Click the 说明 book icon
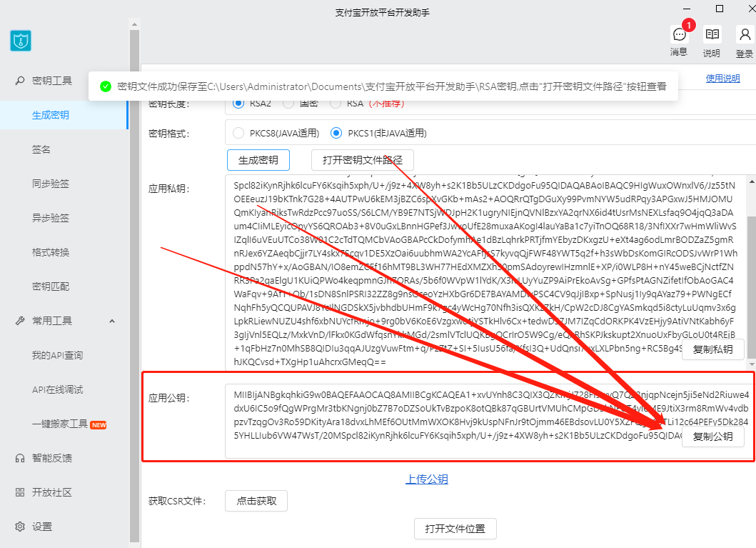756x548 pixels. pos(712,35)
